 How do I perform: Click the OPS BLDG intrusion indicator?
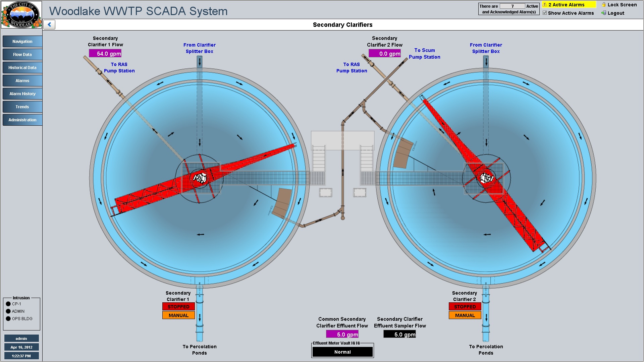point(8,319)
